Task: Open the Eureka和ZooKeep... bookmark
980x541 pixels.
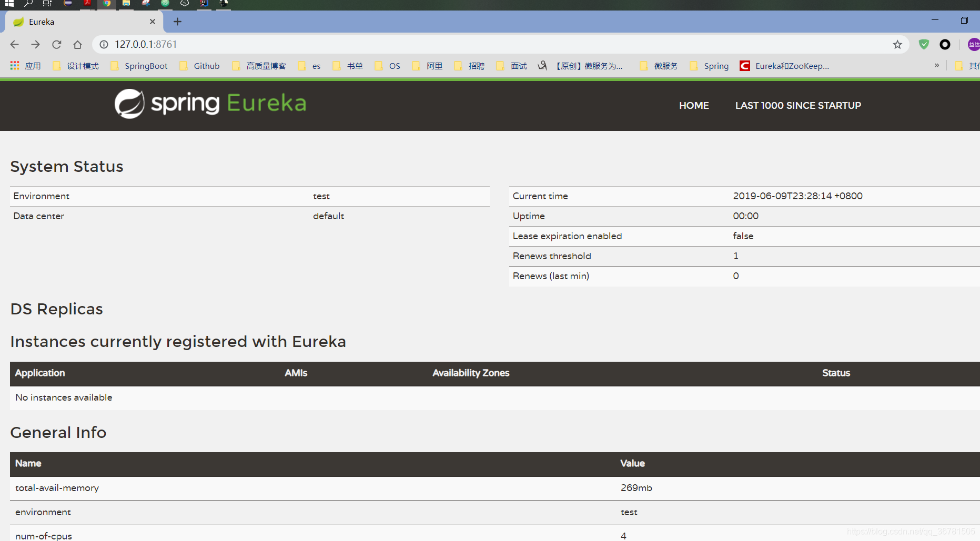Action: [x=784, y=66]
